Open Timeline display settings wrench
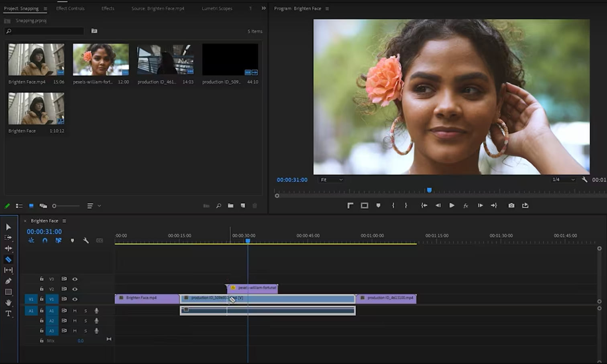Screen dimensions: 607x364 (86, 240)
